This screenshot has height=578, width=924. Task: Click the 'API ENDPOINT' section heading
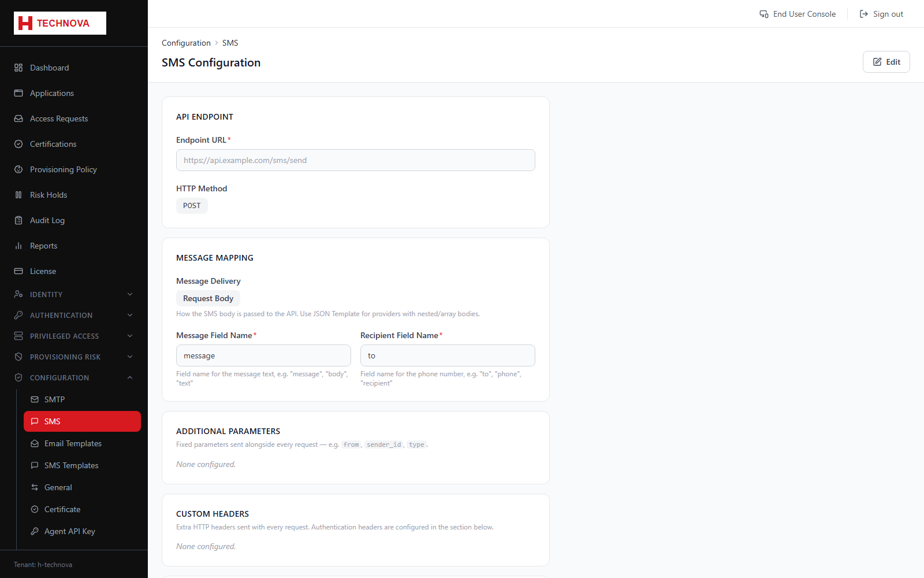pos(204,117)
